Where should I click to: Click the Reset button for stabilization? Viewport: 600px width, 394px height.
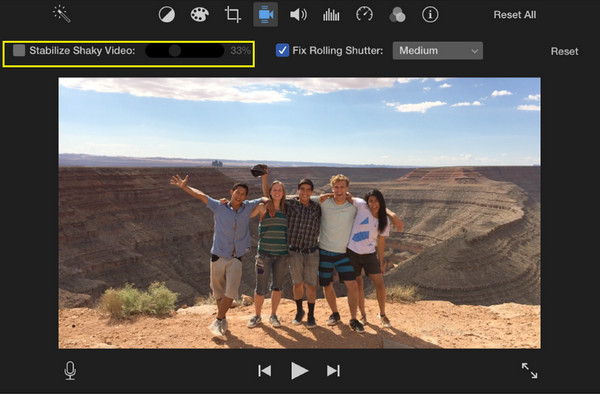(564, 51)
